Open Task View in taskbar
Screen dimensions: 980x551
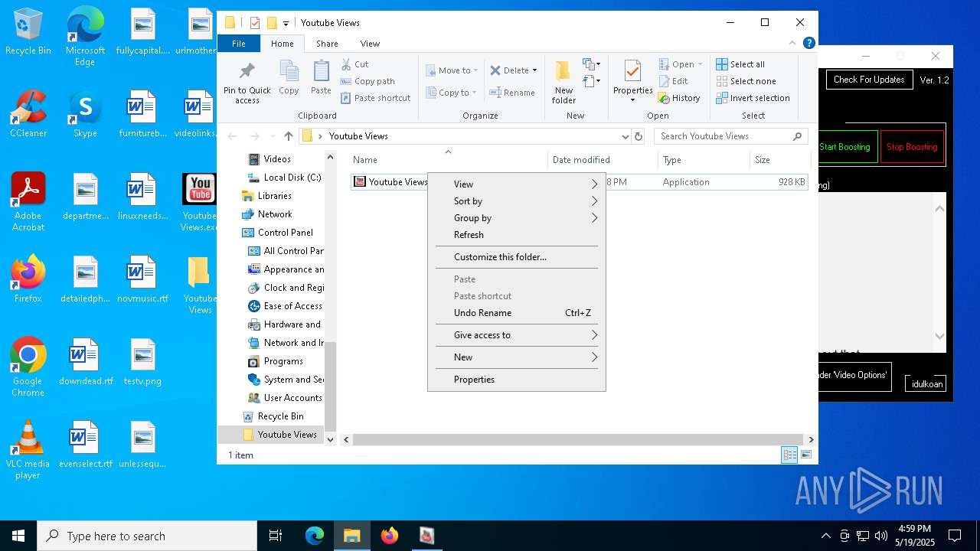pyautogui.click(x=276, y=536)
